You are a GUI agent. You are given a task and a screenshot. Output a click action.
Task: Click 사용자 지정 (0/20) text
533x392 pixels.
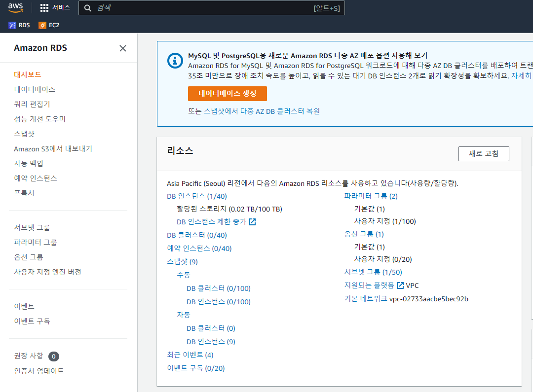pyautogui.click(x=383, y=259)
